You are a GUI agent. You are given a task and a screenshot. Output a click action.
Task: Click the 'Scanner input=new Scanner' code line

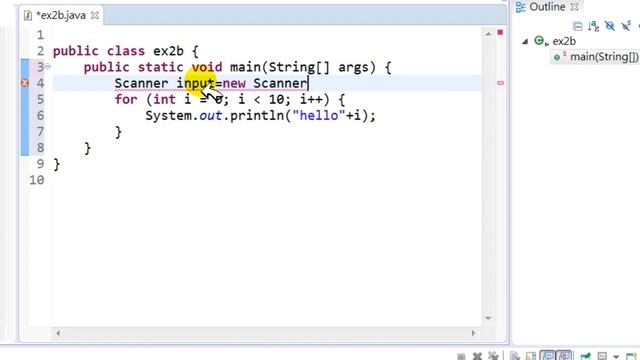click(x=211, y=83)
